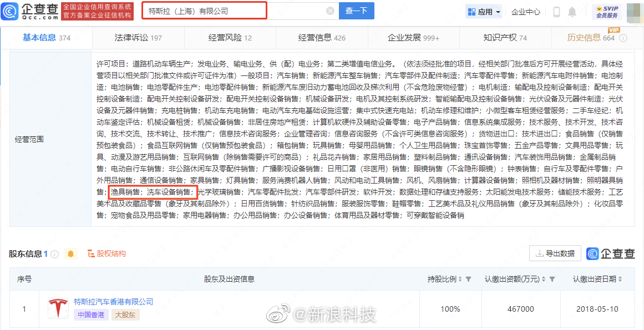644x330 pixels.
Task: Switch to the 知识产权 tab
Action: (x=505, y=38)
